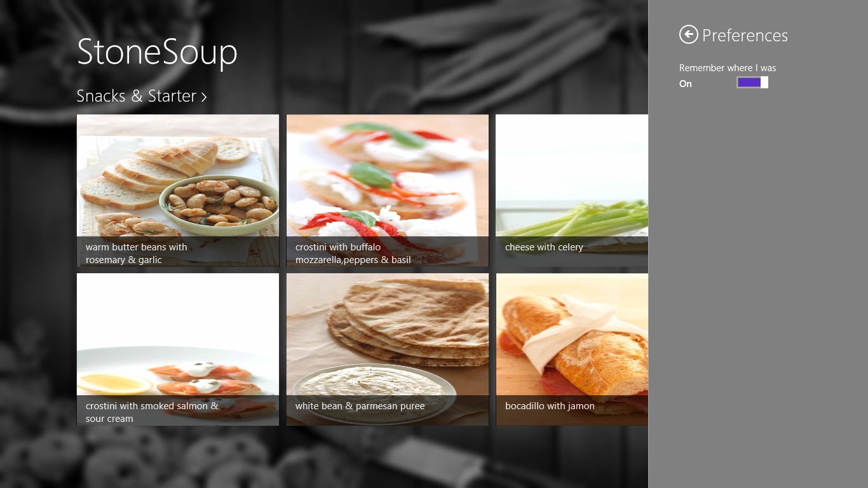Screen dimensions: 868x488
Task: Click the Preferences panel title
Action: pyautogui.click(x=745, y=36)
